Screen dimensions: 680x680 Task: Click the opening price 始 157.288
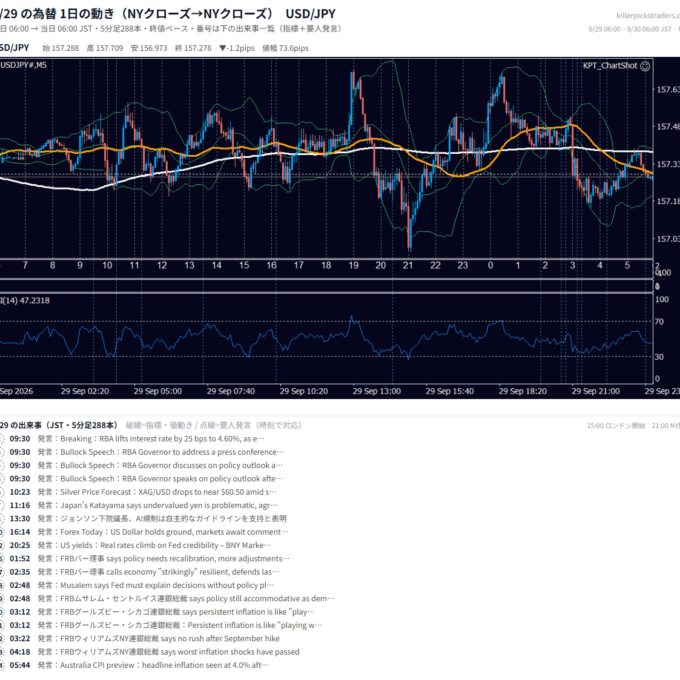coord(61,48)
